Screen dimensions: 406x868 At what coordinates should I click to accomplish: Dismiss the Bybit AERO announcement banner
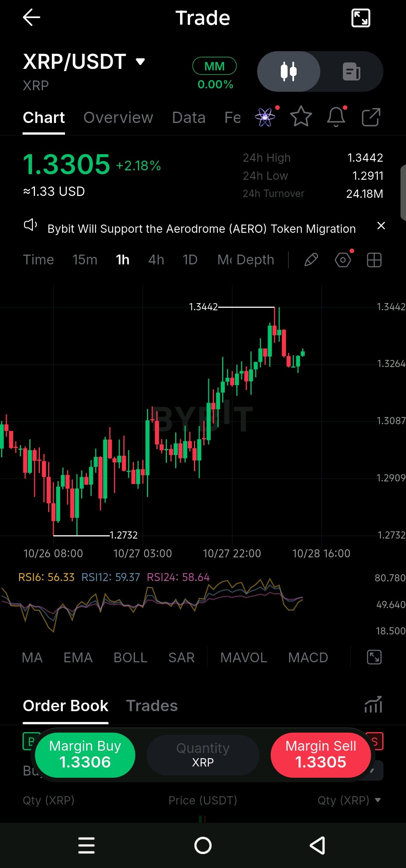(x=381, y=226)
